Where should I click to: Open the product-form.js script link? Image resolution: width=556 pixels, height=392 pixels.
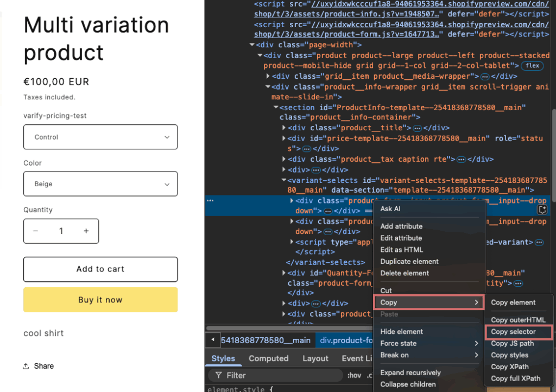[x=401, y=29]
